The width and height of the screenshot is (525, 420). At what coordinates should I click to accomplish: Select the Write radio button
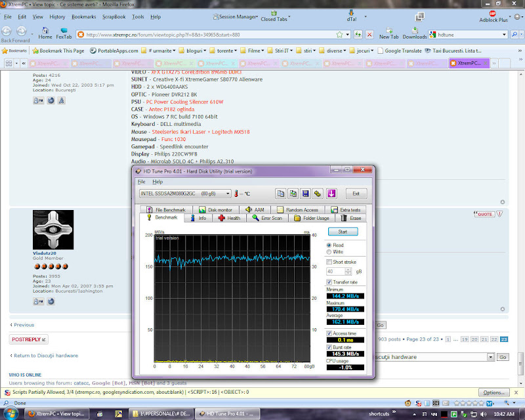329,251
